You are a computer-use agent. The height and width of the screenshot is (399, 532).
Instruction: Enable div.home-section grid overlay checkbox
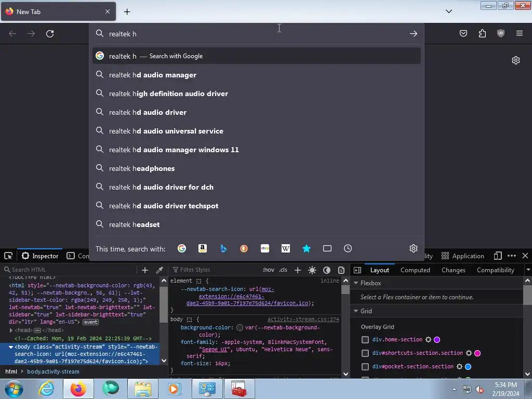(365, 340)
